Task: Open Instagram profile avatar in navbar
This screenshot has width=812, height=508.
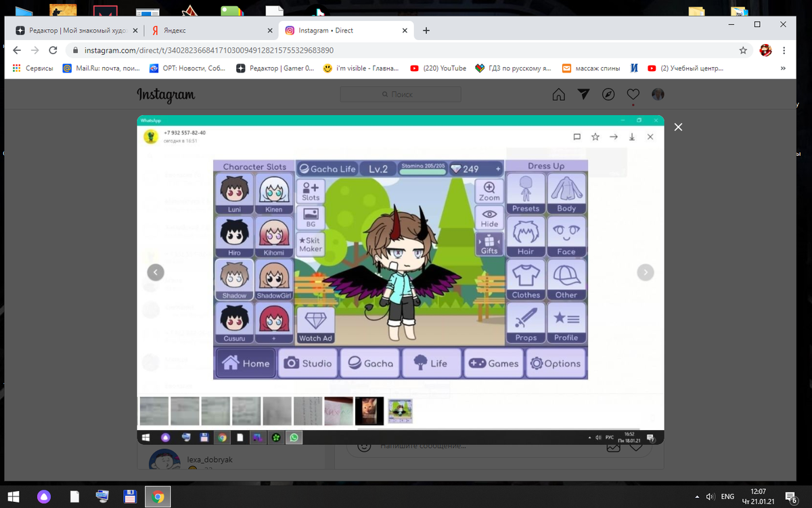Action: click(658, 94)
